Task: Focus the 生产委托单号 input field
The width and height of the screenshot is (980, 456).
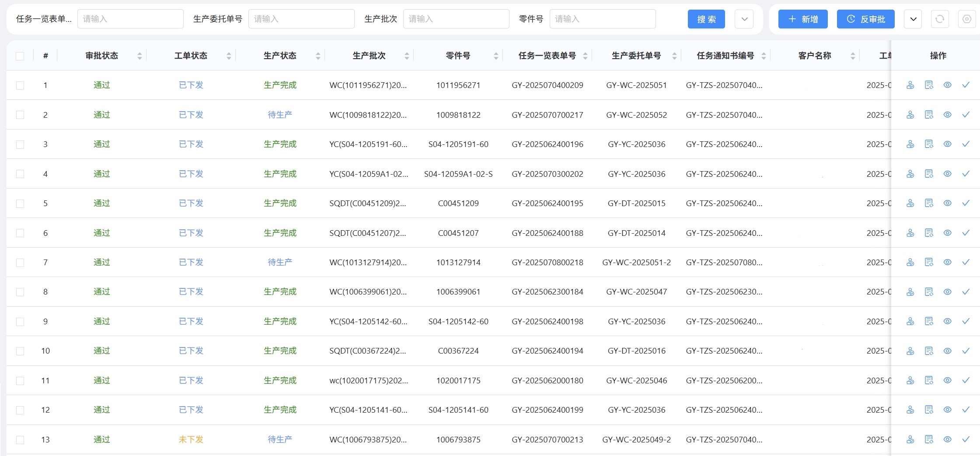Action: [x=301, y=19]
